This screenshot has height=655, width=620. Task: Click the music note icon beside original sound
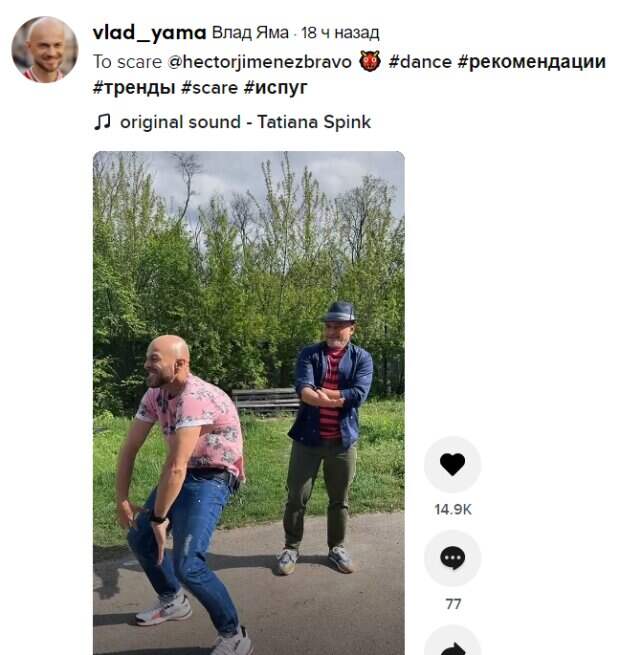pyautogui.click(x=102, y=122)
